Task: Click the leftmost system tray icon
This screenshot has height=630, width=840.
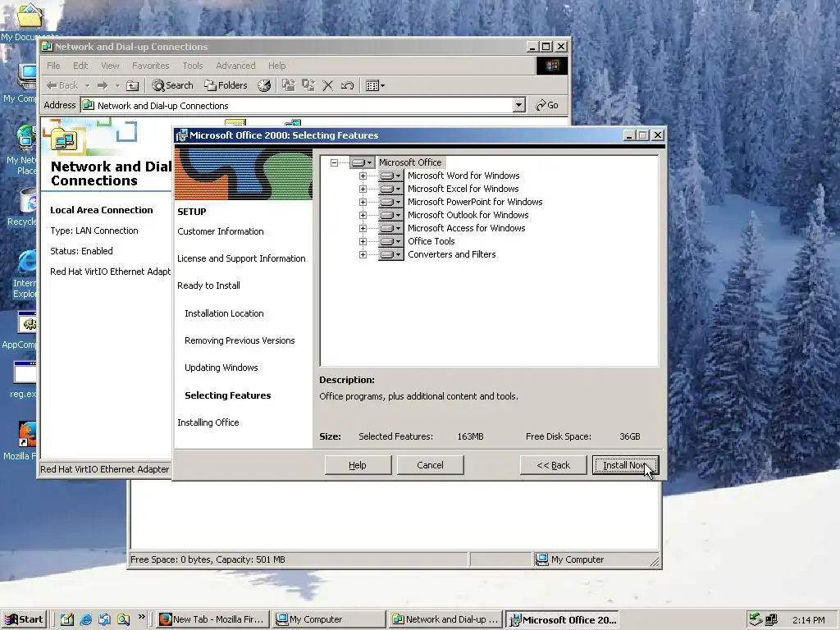Action: pos(756,619)
